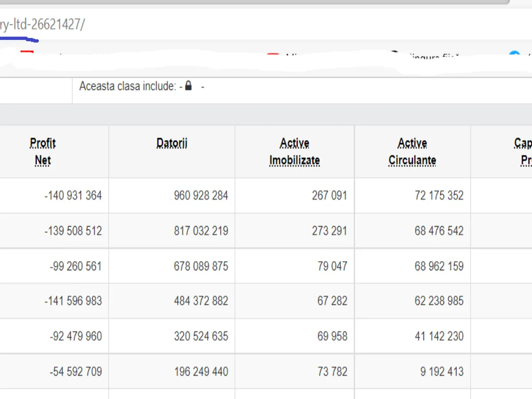Select the 'Datorii' column header
The width and height of the screenshot is (532, 399).
pos(172,143)
